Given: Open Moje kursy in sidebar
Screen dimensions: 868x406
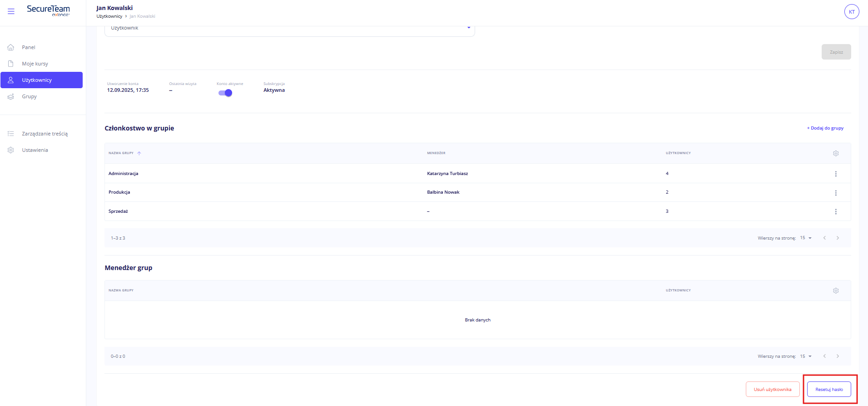Looking at the screenshot, I should [x=35, y=64].
